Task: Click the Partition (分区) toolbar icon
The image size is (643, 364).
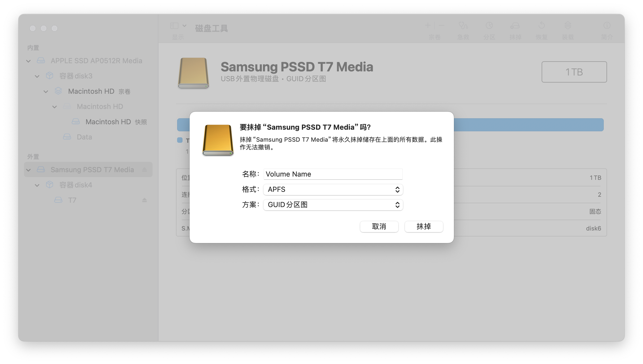Action: (489, 26)
